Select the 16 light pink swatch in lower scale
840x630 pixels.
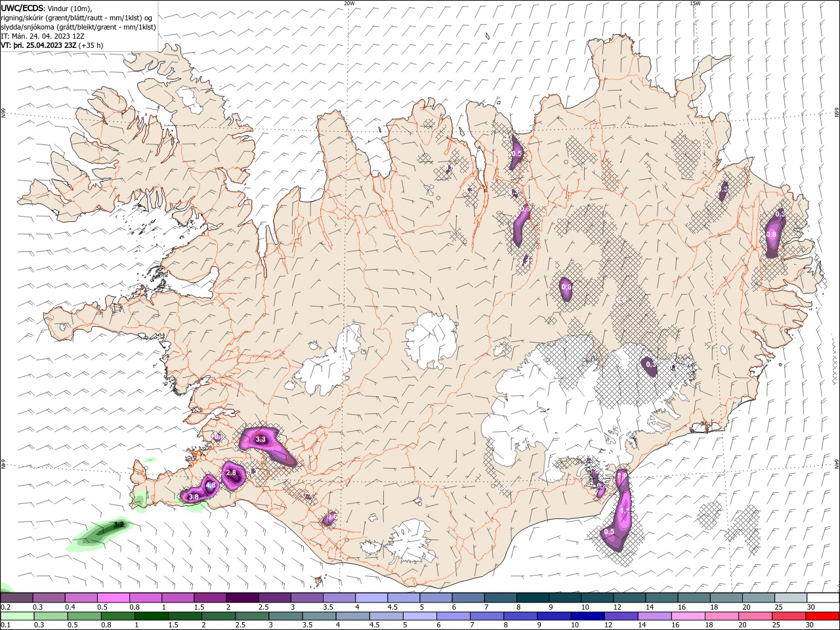(x=688, y=616)
